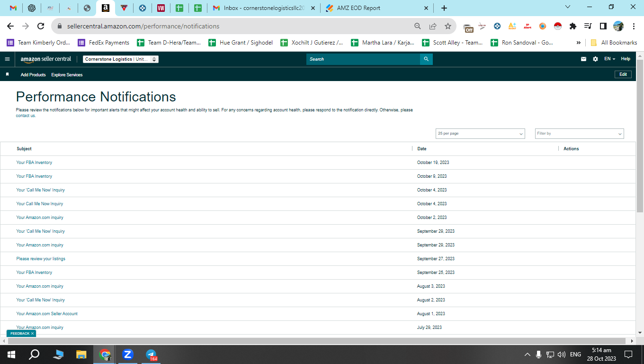Open the Team Kimberly Ord bookmark
644x364 pixels.
tap(38, 43)
